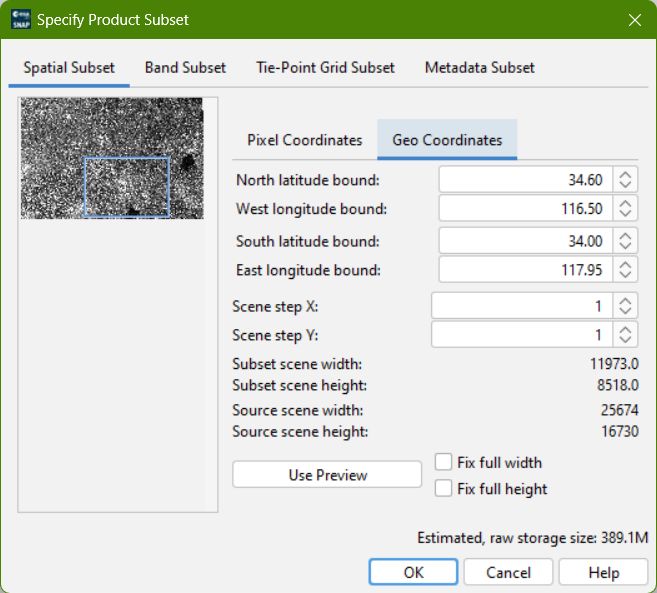Image resolution: width=657 pixels, height=593 pixels.
Task: Click the SNAP application icon in title bar
Action: pyautogui.click(x=21, y=19)
